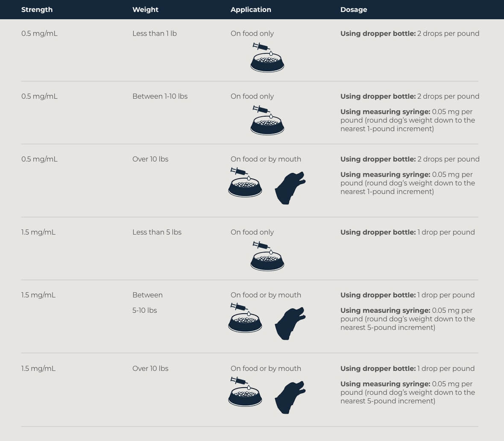Click the Weight column header
Viewport: 504px width, 441px height.
[x=145, y=9]
